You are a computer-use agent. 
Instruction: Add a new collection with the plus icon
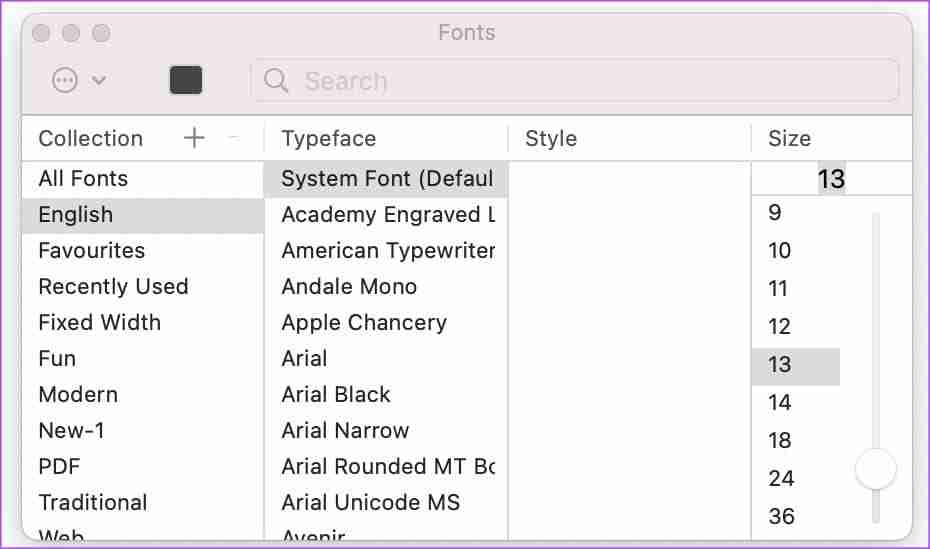194,138
